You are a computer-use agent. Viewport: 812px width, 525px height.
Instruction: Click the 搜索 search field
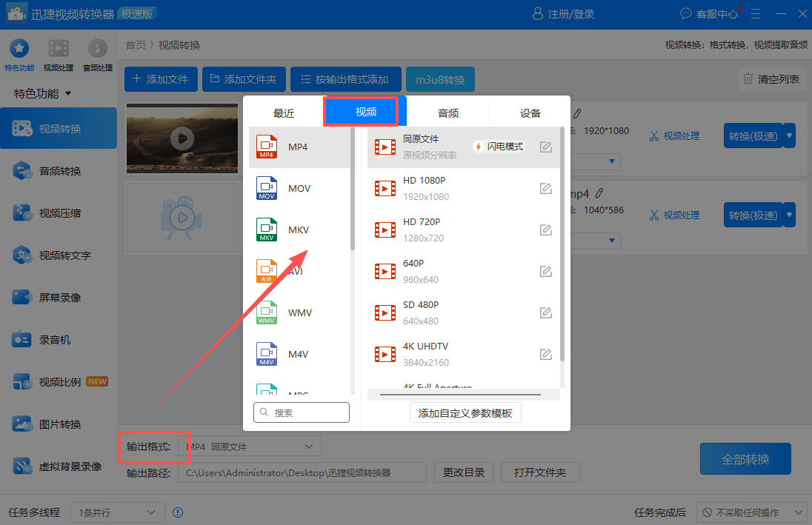click(301, 412)
